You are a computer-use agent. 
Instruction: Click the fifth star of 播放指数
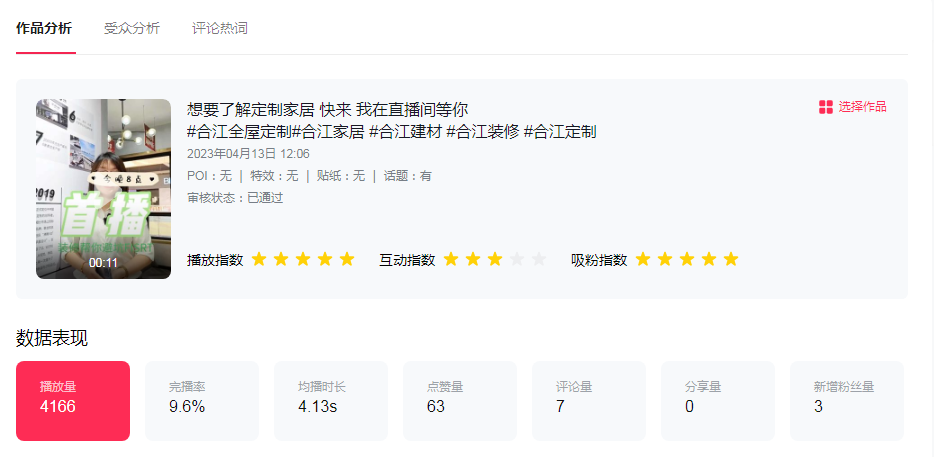[x=347, y=260]
